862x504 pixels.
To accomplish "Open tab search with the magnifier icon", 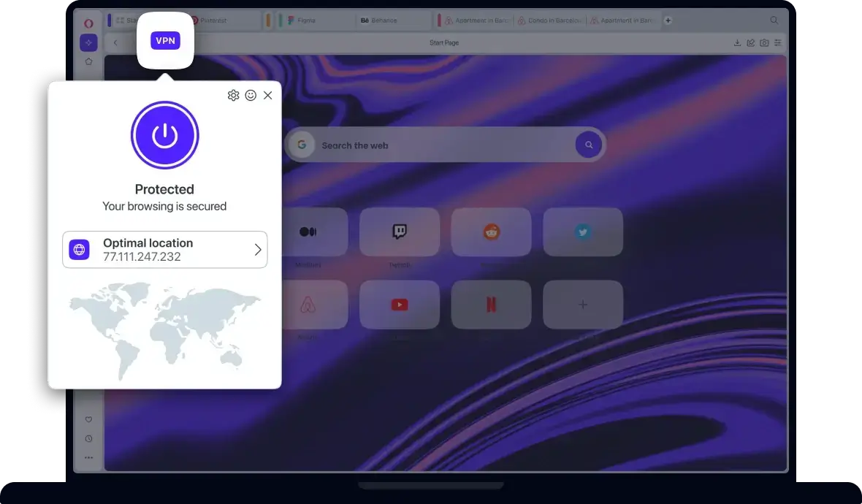I will pyautogui.click(x=774, y=20).
